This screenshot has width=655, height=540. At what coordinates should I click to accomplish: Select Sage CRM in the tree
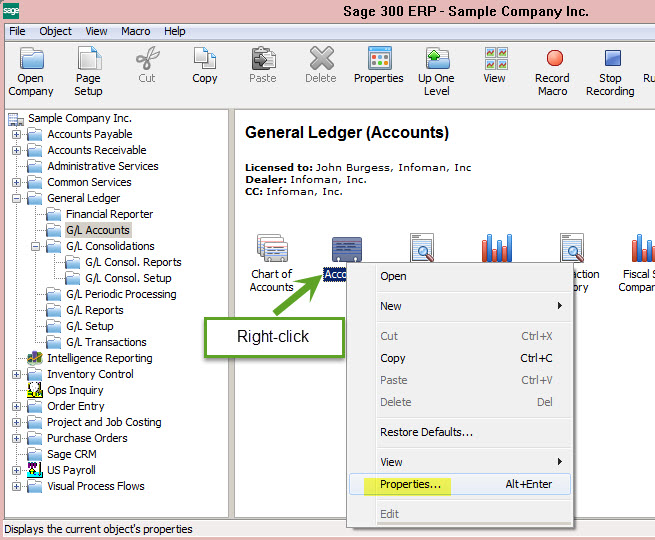click(x=72, y=454)
